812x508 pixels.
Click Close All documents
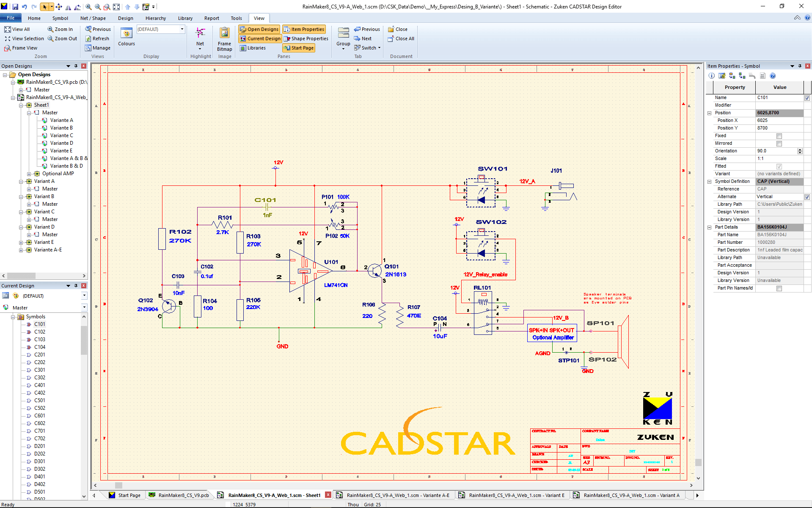click(401, 39)
